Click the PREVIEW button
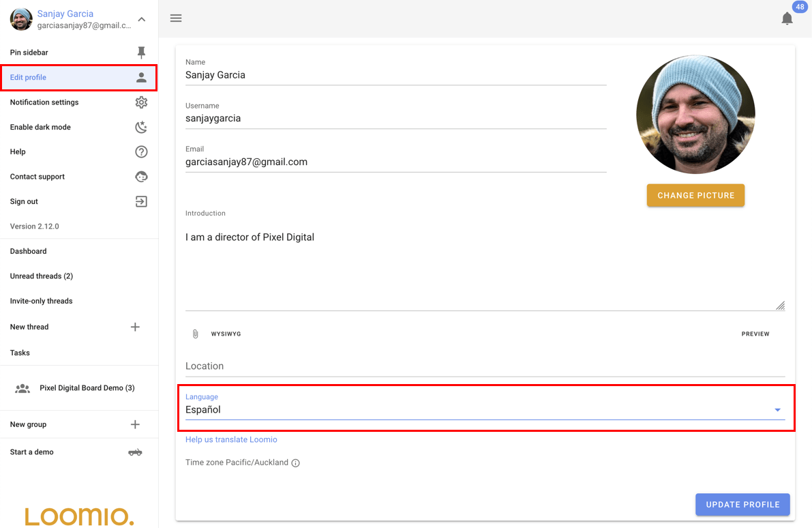 [x=755, y=334]
